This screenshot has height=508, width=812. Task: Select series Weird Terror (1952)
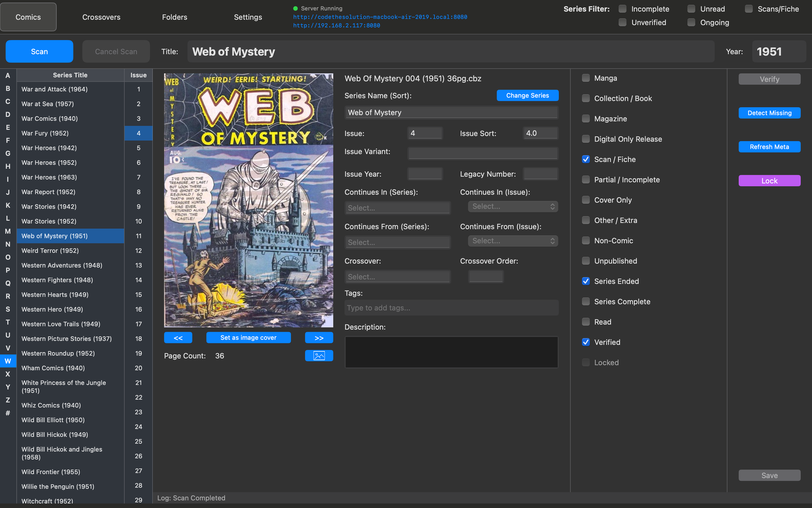pyautogui.click(x=71, y=251)
